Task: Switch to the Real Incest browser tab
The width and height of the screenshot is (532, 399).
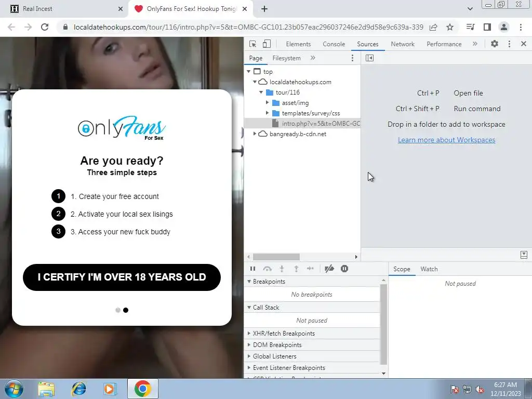Action: [x=64, y=9]
